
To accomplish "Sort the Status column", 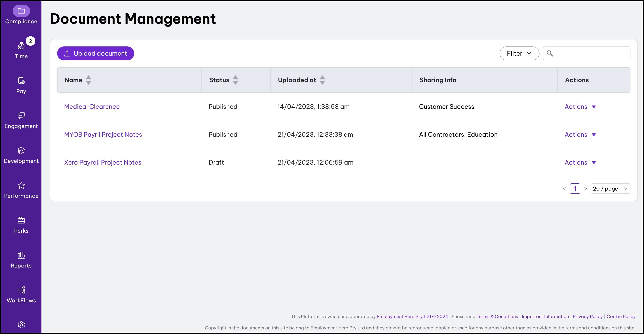I will tap(235, 80).
